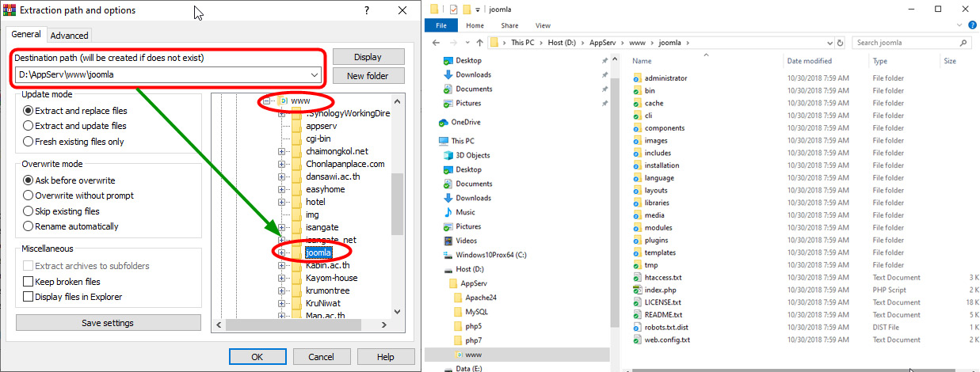Expand the hotel folder tree node
This screenshot has width=980, height=372.
coord(281,202)
